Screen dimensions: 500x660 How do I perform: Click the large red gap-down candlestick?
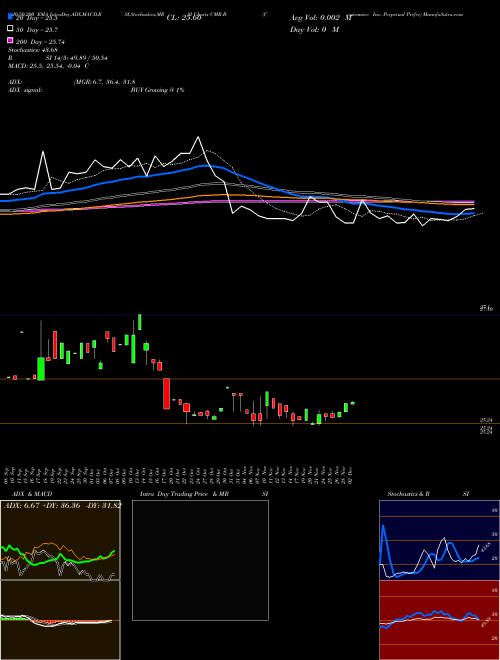167,394
